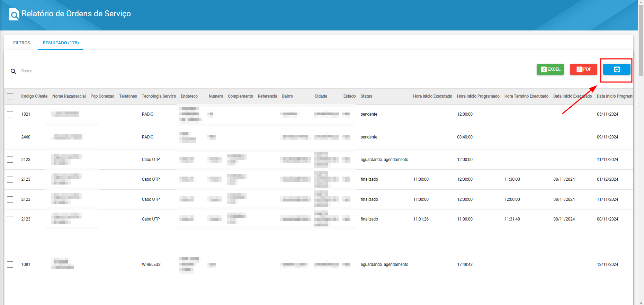
Task: Sort by Pop Conexao column header
Action: (x=102, y=96)
